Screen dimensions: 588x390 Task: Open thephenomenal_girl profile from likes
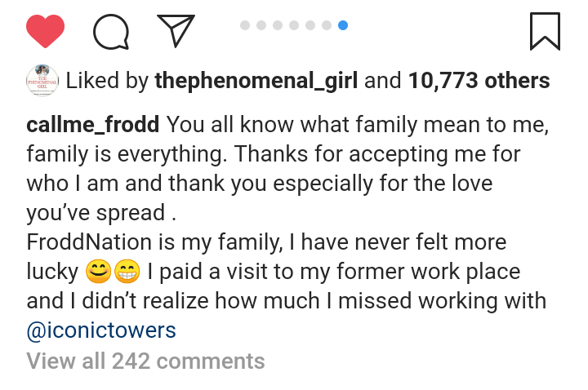click(256, 81)
